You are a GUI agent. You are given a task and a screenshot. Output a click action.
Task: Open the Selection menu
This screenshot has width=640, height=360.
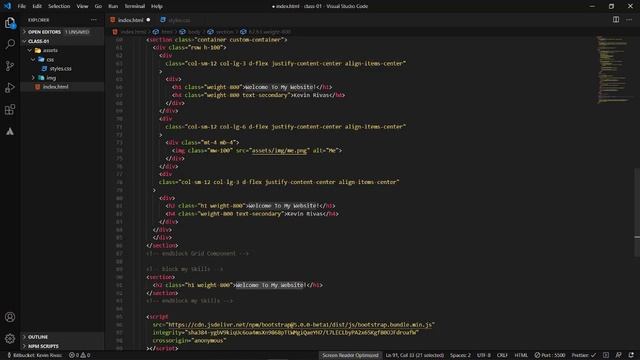point(59,6)
